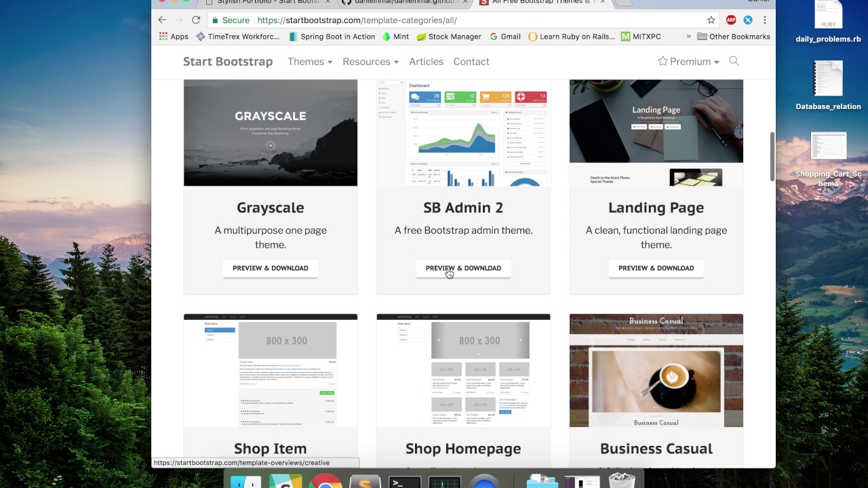This screenshot has height=488, width=868.
Task: Open the blue folder stack in the Dock
Action: [542, 481]
